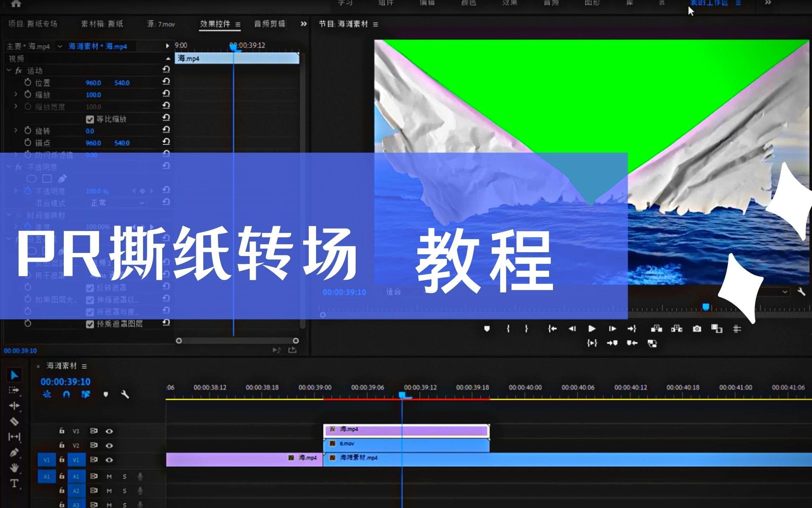Expand the Scale property

click(16, 95)
